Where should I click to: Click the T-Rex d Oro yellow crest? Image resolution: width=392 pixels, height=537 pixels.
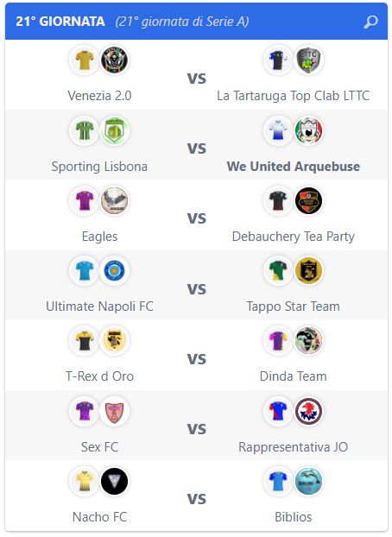115,340
